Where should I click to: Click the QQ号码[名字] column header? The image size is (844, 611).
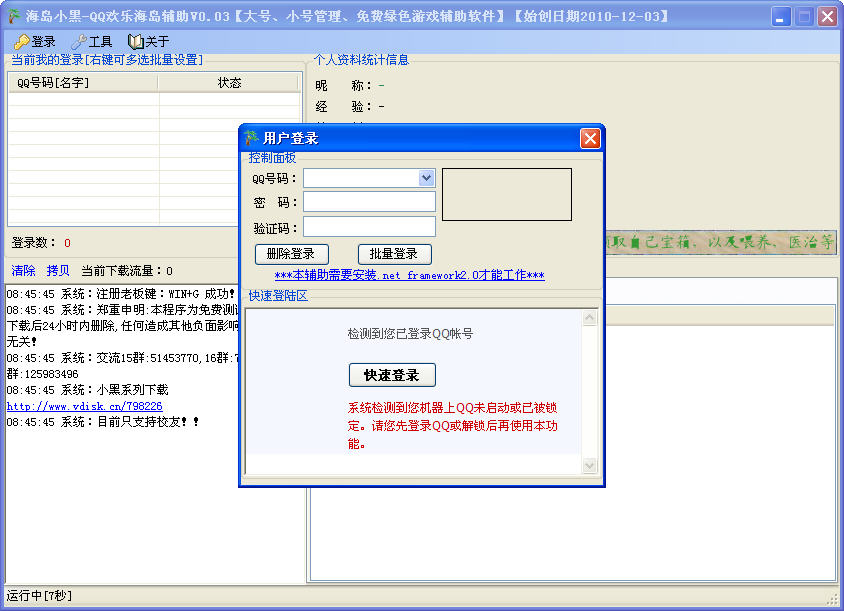tap(83, 82)
